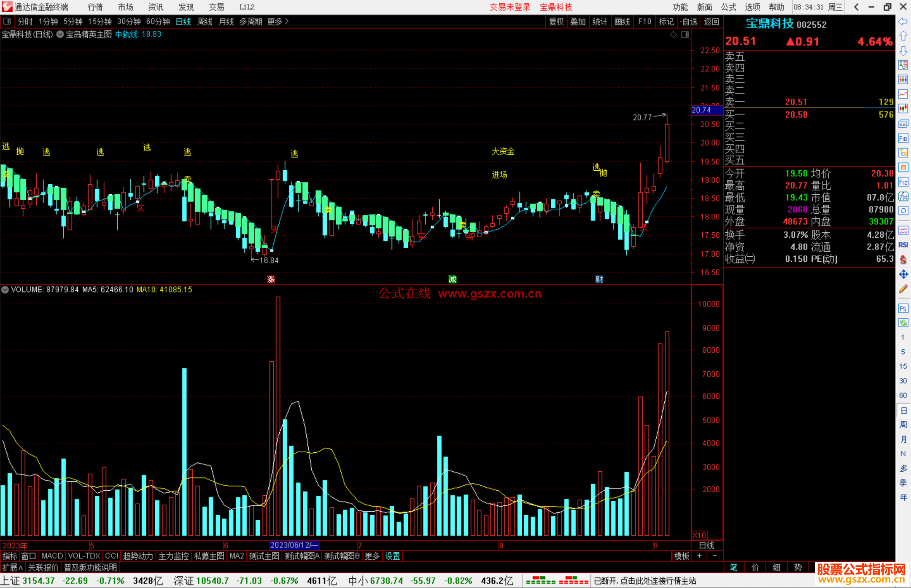The height and width of the screenshot is (588, 911).
Task: Open the RSI indicator from sidebar
Action: (903, 245)
